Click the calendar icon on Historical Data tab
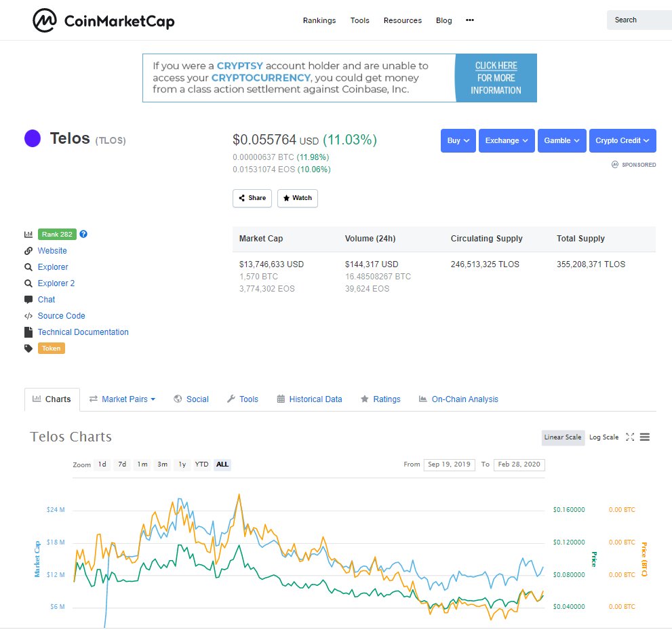672x634 pixels. [x=281, y=399]
